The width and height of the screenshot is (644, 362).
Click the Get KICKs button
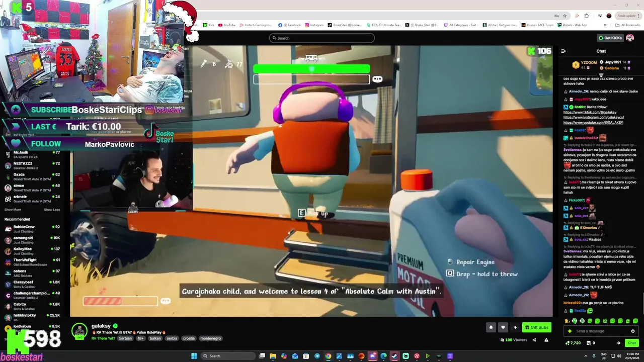(x=610, y=38)
